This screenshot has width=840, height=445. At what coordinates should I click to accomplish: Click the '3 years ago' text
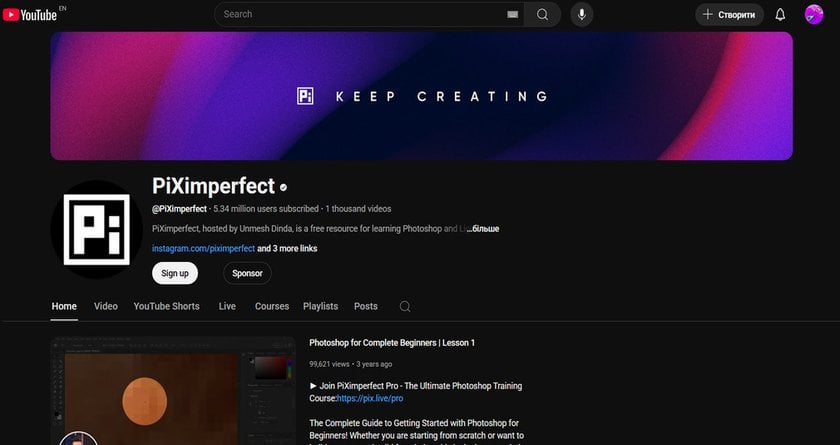pyautogui.click(x=374, y=364)
